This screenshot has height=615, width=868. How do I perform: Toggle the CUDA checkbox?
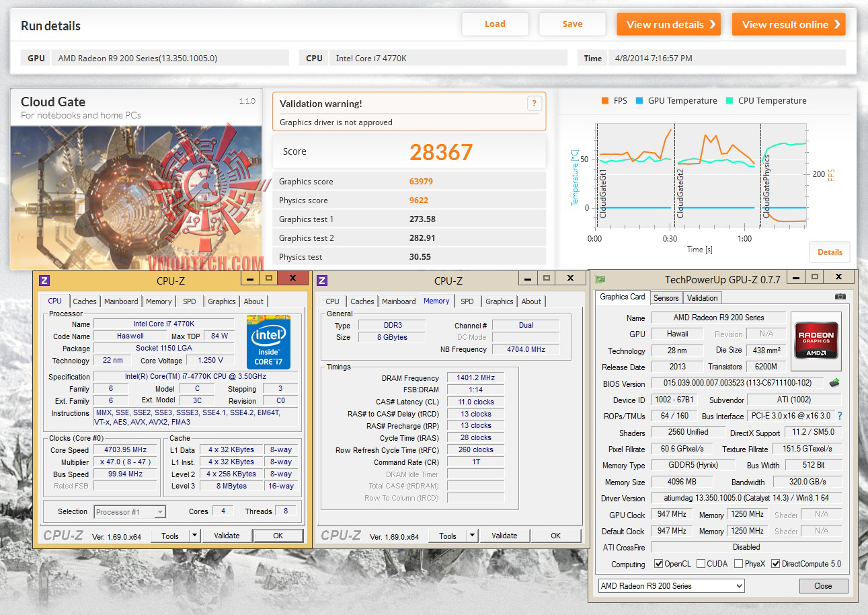coord(701,564)
